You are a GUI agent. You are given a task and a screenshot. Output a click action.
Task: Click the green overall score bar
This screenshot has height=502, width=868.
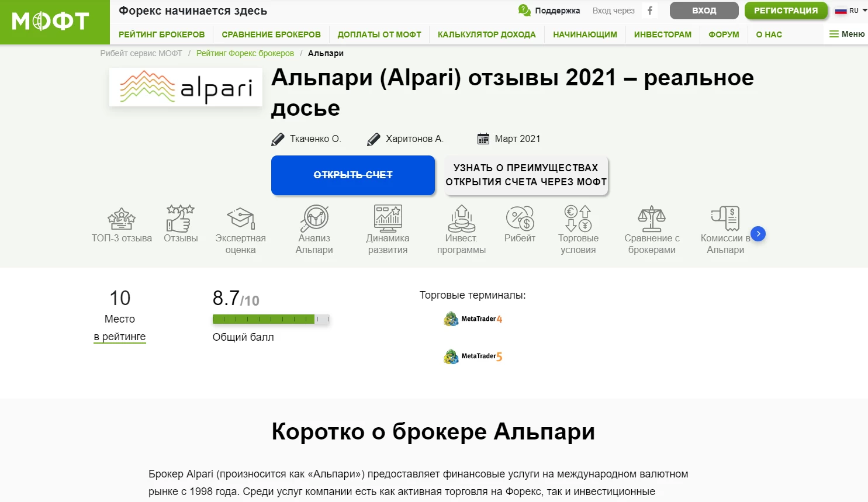(271, 319)
